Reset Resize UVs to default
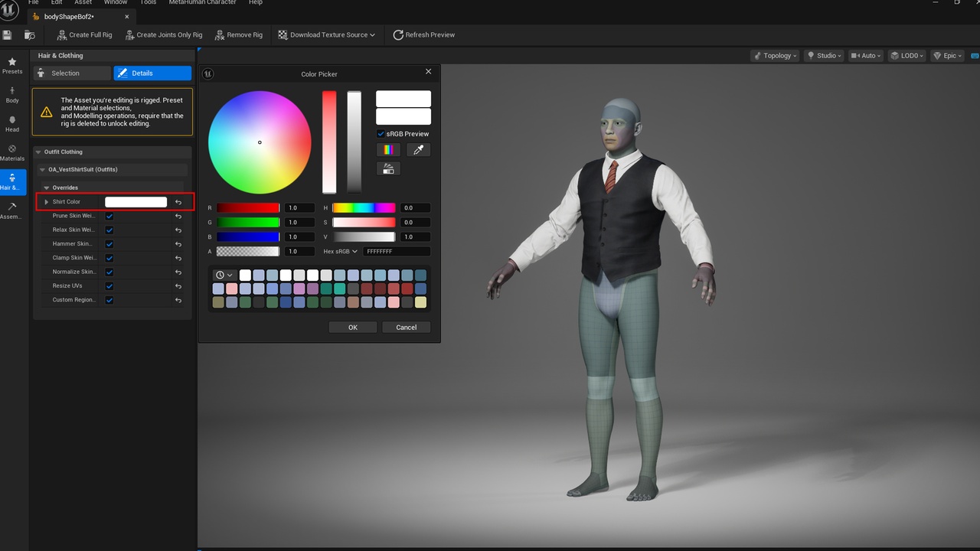The image size is (980, 551). (x=178, y=286)
